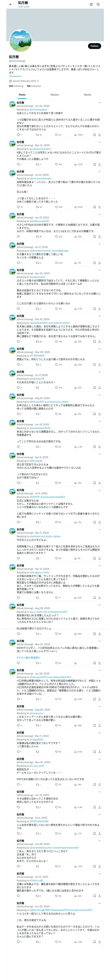Open search with the magnifier icon

click(98, 5)
